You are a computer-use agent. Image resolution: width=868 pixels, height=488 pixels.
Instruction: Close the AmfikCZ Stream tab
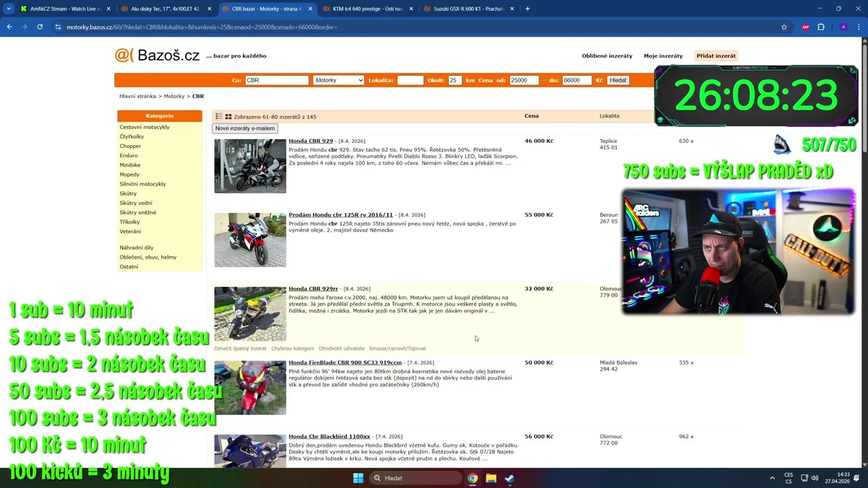click(108, 9)
